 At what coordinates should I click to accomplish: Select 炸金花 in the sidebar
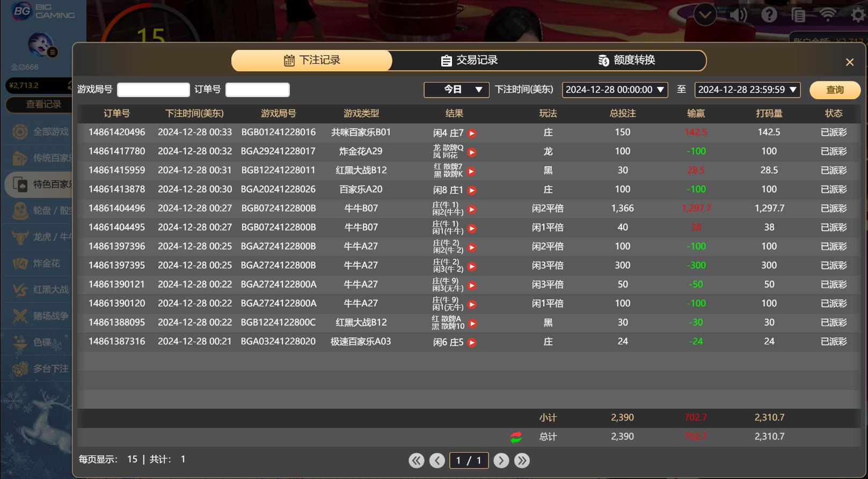pyautogui.click(x=38, y=263)
